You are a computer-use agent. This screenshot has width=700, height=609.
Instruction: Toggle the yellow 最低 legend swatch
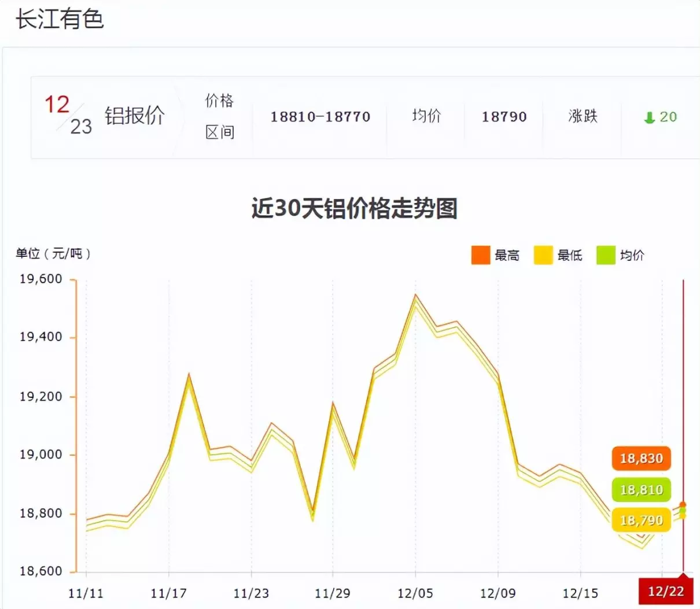click(x=543, y=255)
